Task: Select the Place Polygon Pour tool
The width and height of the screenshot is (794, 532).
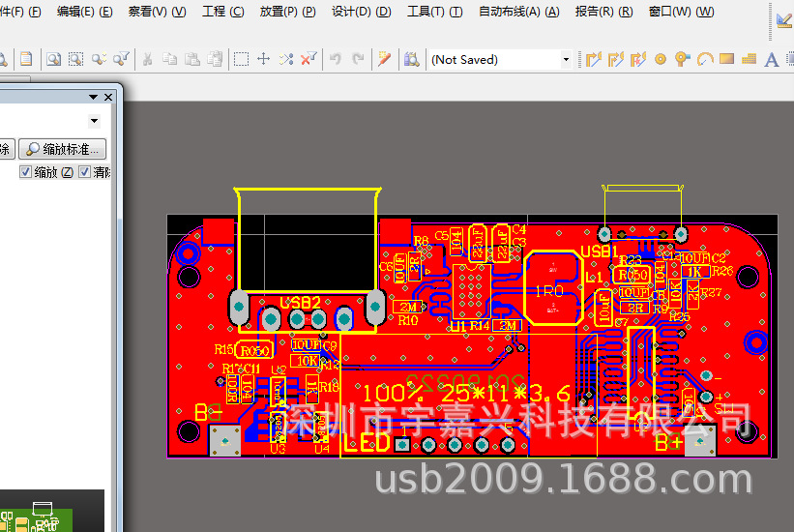Action: tap(749, 59)
